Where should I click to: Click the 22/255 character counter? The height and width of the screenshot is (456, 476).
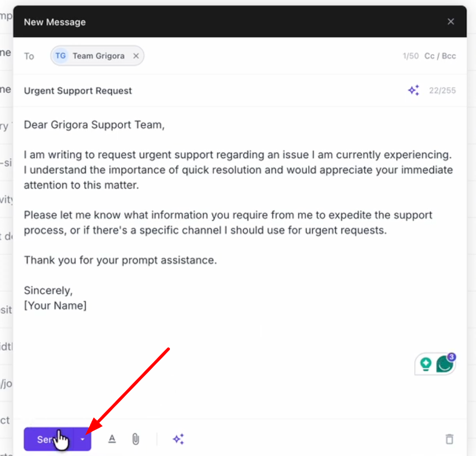click(442, 90)
